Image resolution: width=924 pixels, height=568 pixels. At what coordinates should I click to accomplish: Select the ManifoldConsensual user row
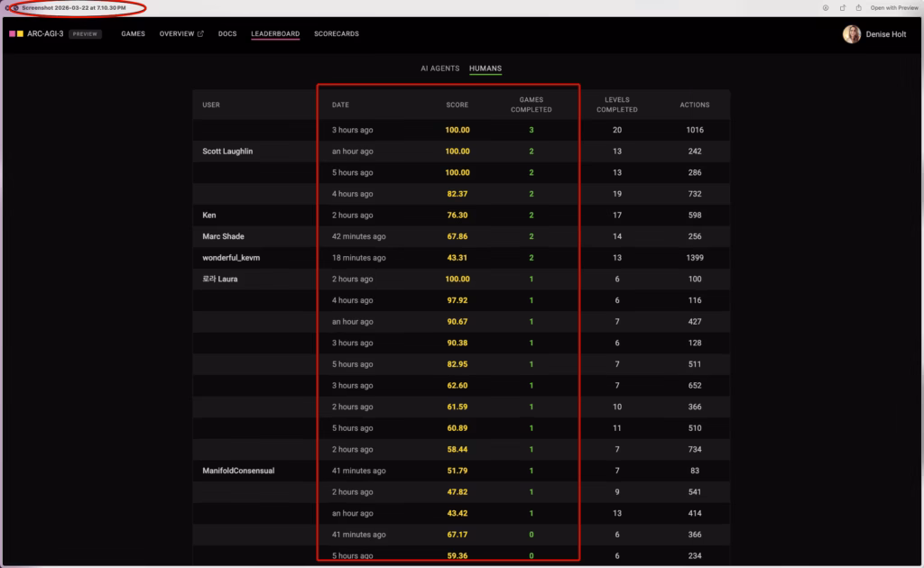[238, 471]
